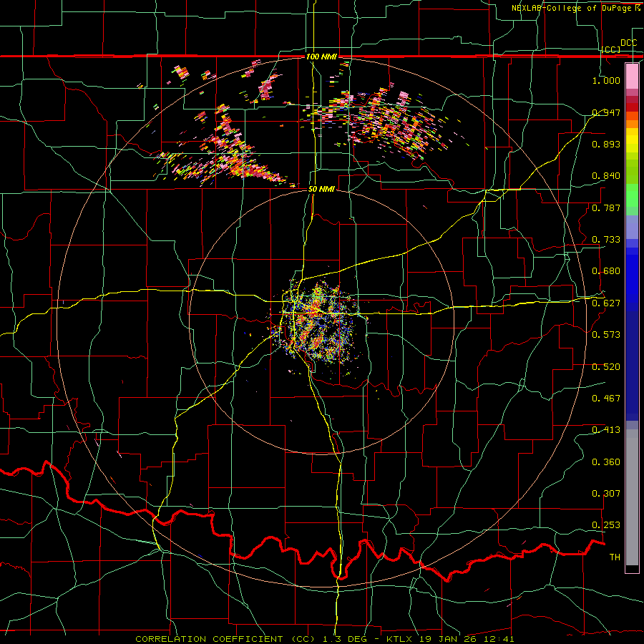
Task: Click the bright green segment of the color bar
Action: [x=632, y=195]
